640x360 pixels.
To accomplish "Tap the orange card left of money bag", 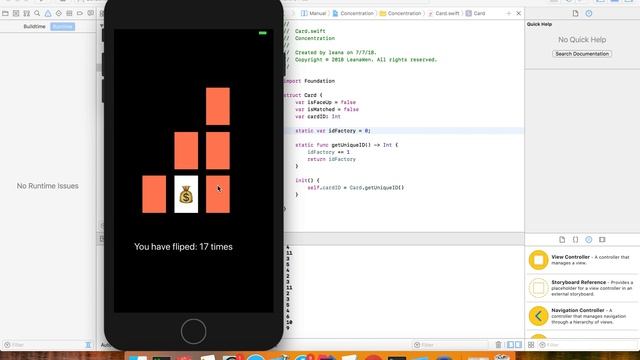I will pos(154,194).
